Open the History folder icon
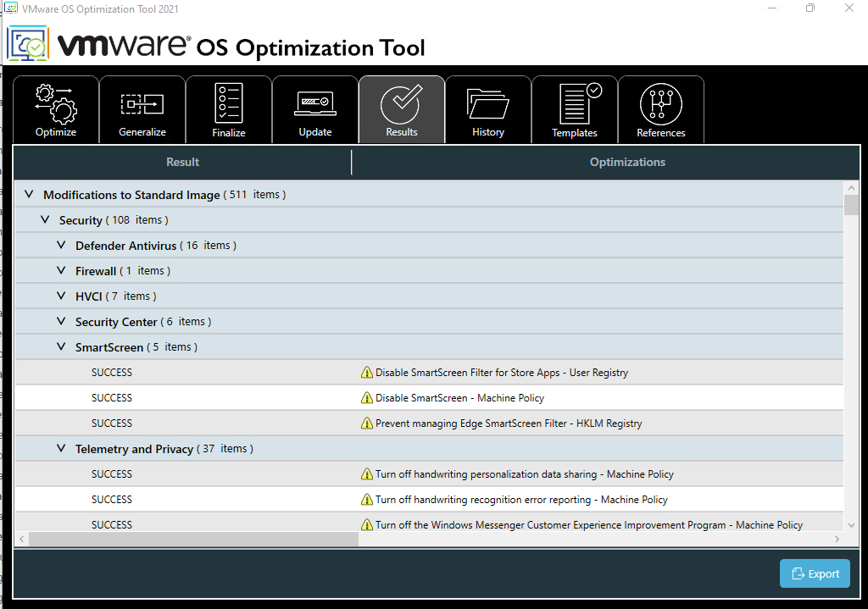Viewport: 868px width, 609px height. pyautogui.click(x=487, y=103)
